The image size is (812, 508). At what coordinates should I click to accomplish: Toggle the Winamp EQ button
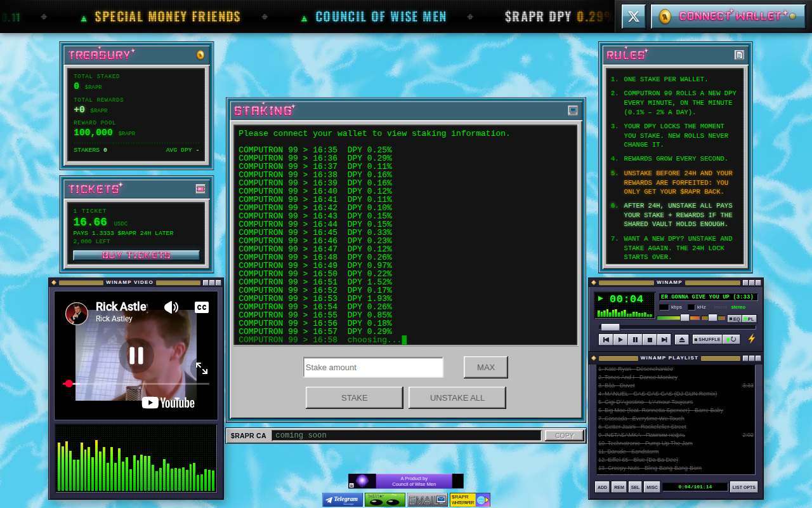pos(735,319)
